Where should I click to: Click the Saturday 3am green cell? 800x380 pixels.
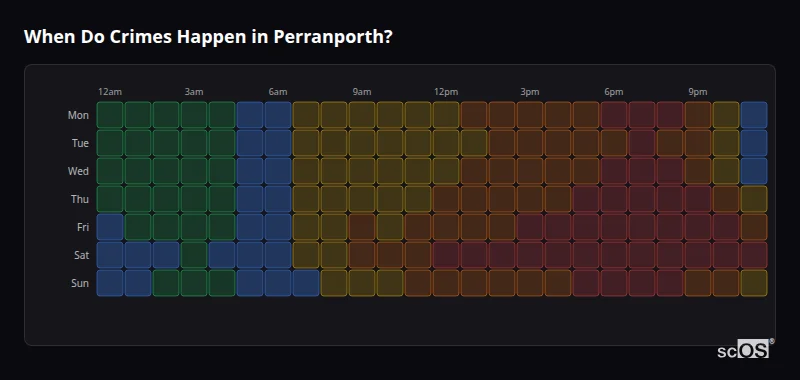click(x=194, y=255)
